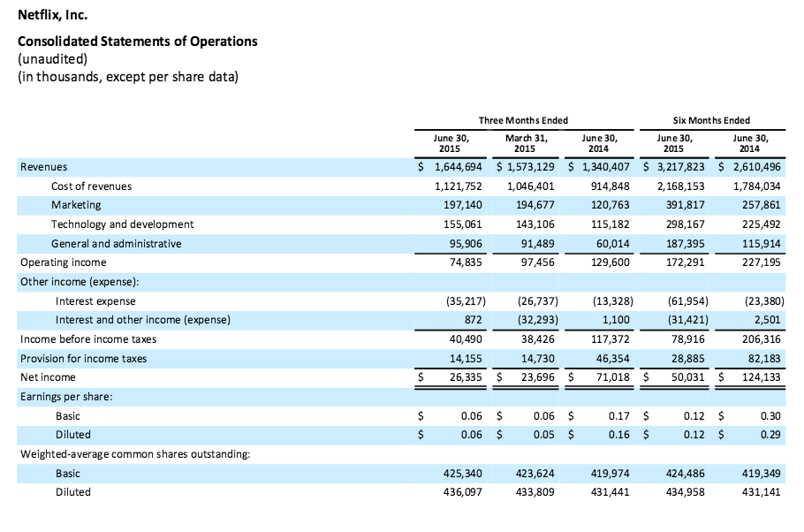Select the operating income value 97,456

pos(536,262)
